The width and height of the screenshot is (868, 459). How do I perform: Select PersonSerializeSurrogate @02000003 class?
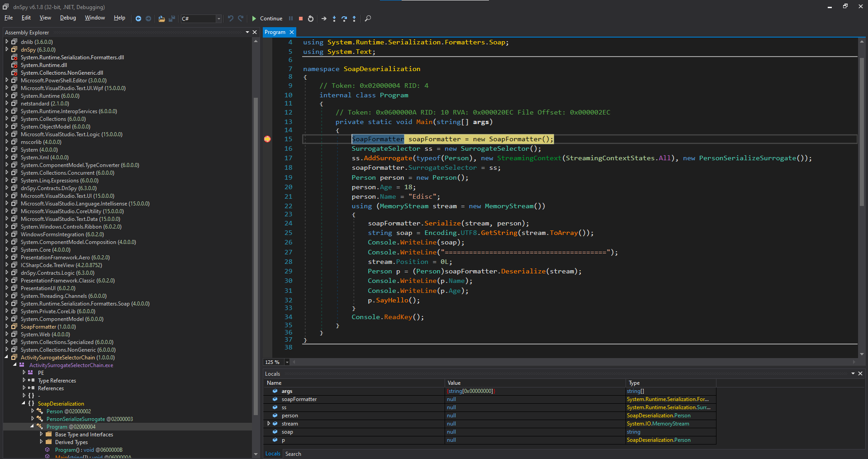90,419
